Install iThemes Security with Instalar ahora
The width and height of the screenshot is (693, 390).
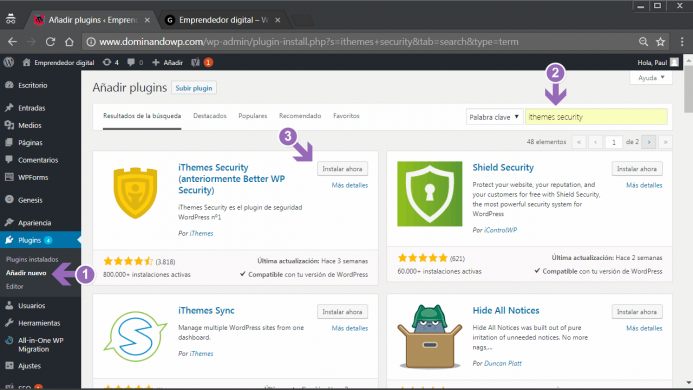point(342,169)
